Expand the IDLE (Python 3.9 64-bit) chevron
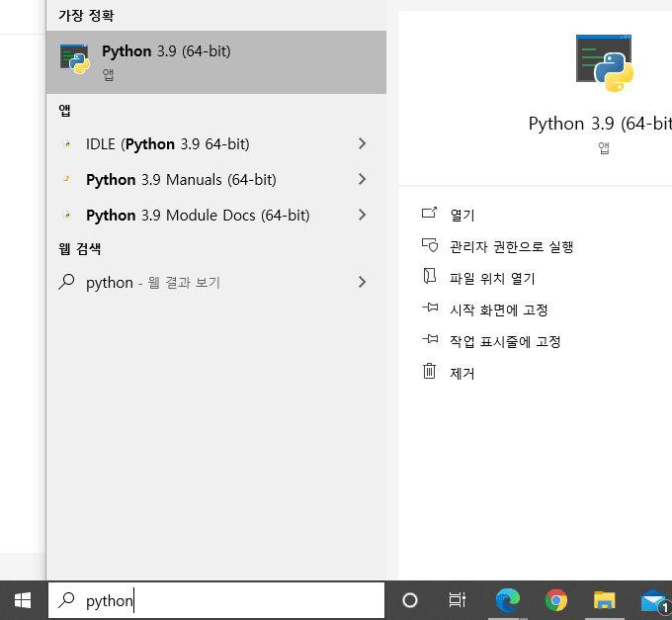The height and width of the screenshot is (620, 672). pos(362,143)
